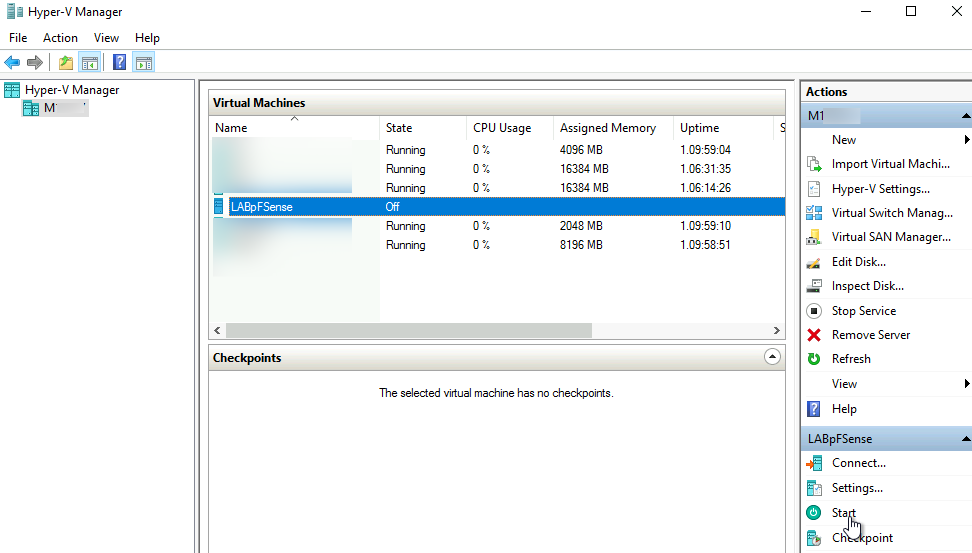This screenshot has height=553, width=972.
Task: Sort by Assigned Memory column header
Action: [613, 128]
